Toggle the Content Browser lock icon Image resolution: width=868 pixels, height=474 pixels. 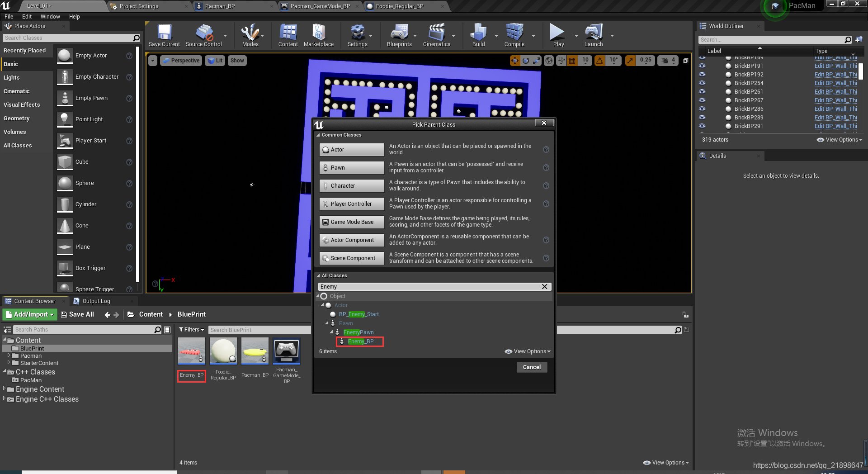[685, 315]
